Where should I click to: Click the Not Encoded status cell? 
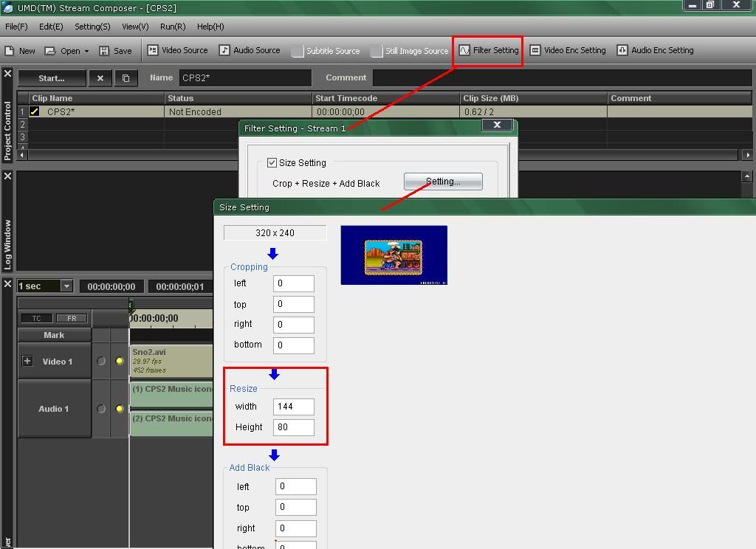pos(238,112)
